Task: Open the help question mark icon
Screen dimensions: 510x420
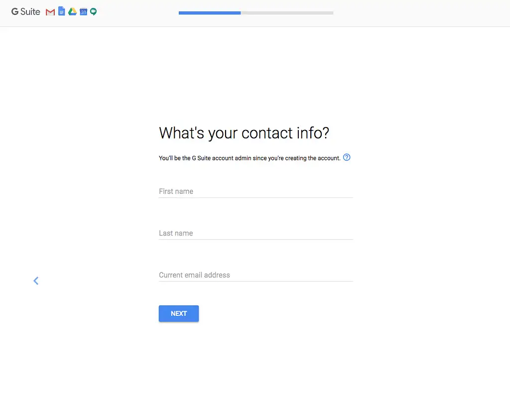Action: pos(347,157)
